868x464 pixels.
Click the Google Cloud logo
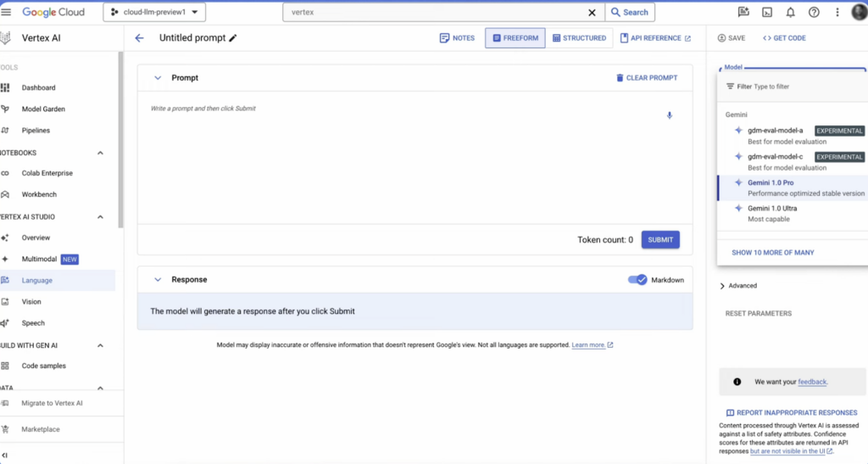[53, 12]
